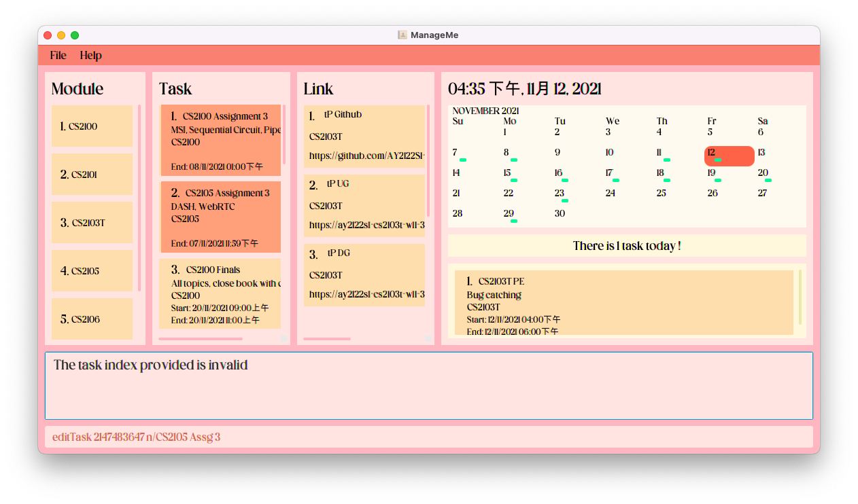Focus the command input field
858x504 pixels.
click(x=429, y=437)
